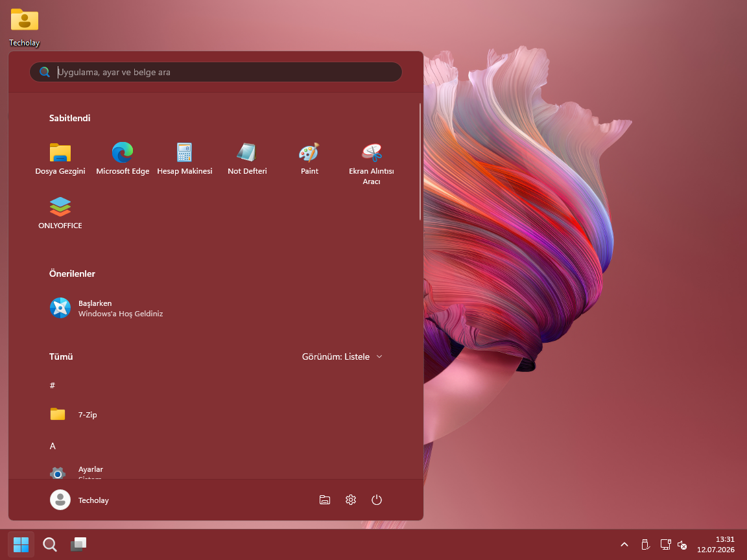Show hidden icons tray chevron

click(x=624, y=544)
